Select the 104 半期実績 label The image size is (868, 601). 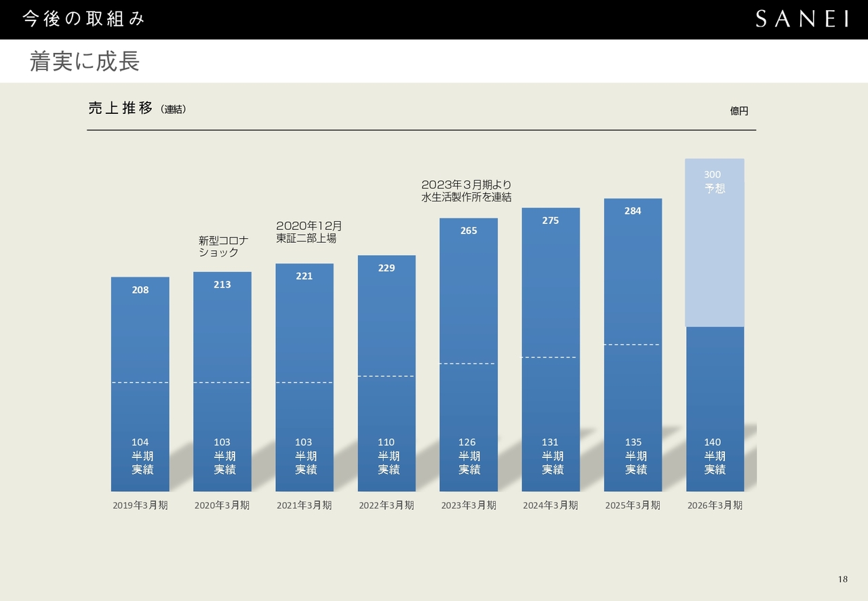pyautogui.click(x=141, y=456)
